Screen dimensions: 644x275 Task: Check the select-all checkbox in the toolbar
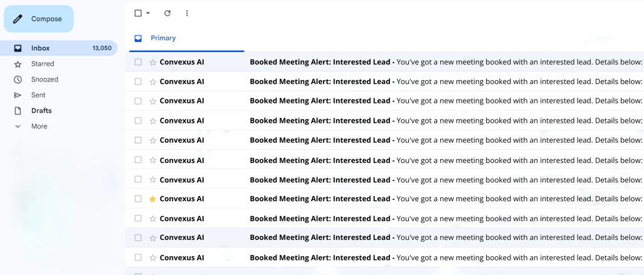pos(138,13)
